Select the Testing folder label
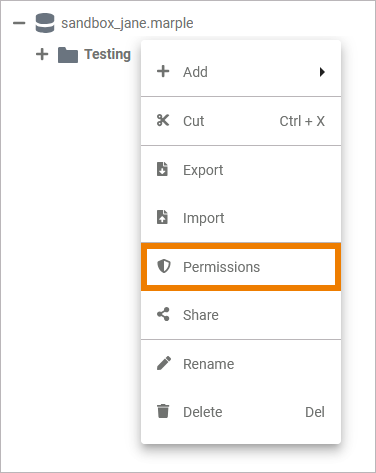 pos(107,54)
